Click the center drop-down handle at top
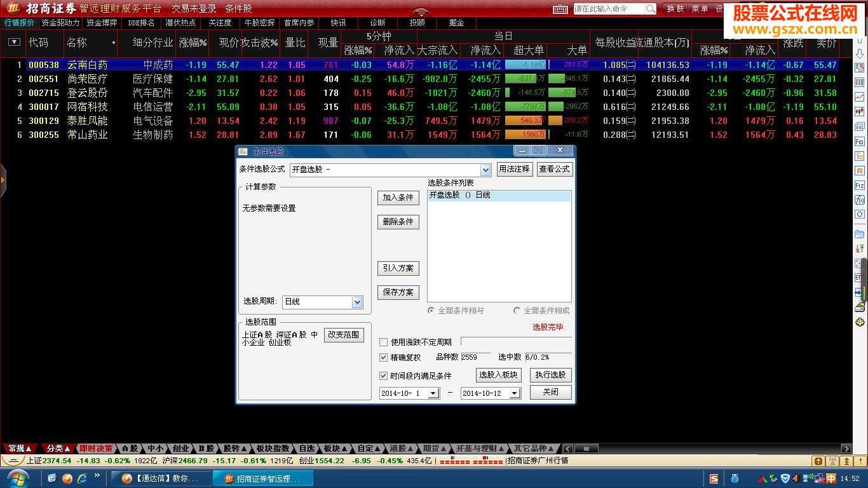 coord(421,13)
